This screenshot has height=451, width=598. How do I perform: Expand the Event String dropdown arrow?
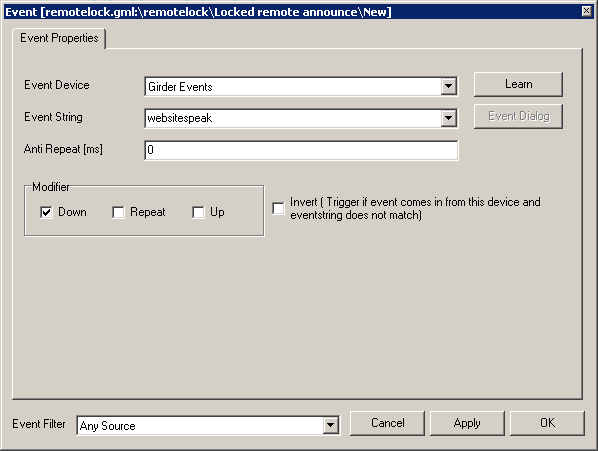click(x=449, y=118)
